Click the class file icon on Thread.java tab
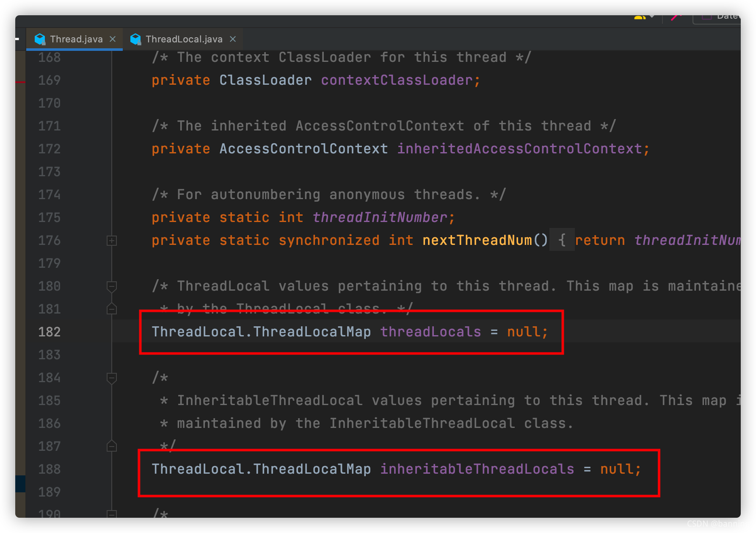This screenshot has width=756, height=533. tap(40, 39)
